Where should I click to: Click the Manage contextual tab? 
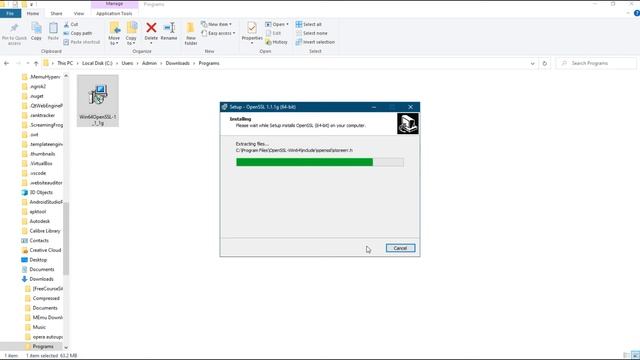coord(114,4)
